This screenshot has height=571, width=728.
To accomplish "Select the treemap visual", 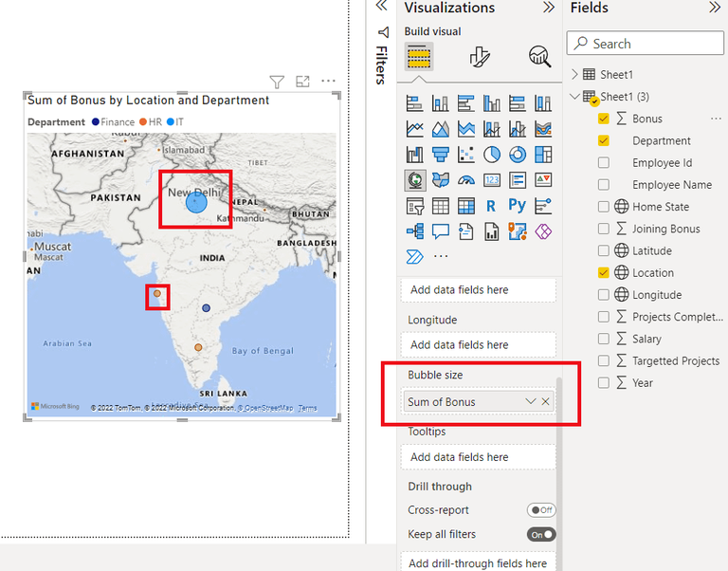I will tap(543, 155).
